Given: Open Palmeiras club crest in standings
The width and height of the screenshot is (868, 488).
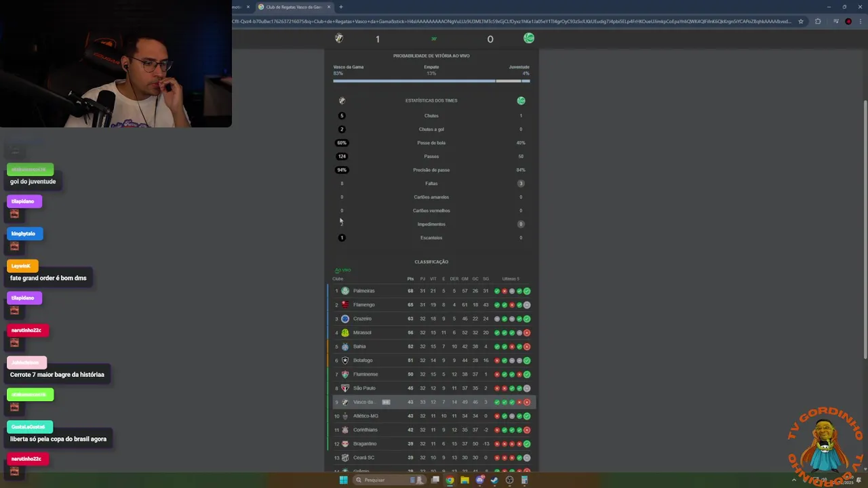Looking at the screenshot, I should [345, 291].
